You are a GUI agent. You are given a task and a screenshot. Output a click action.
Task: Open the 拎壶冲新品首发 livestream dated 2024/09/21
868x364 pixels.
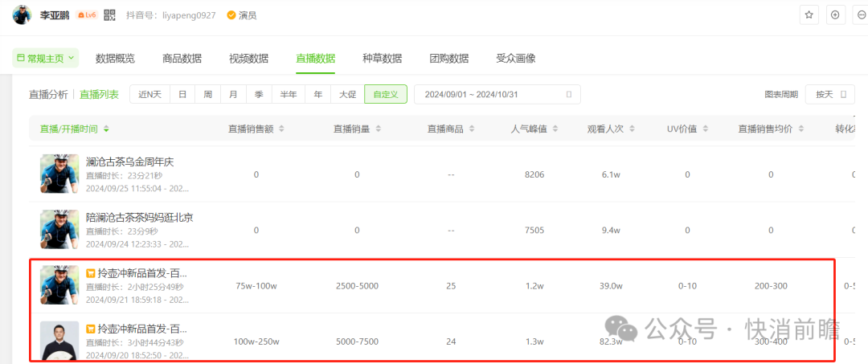point(143,273)
